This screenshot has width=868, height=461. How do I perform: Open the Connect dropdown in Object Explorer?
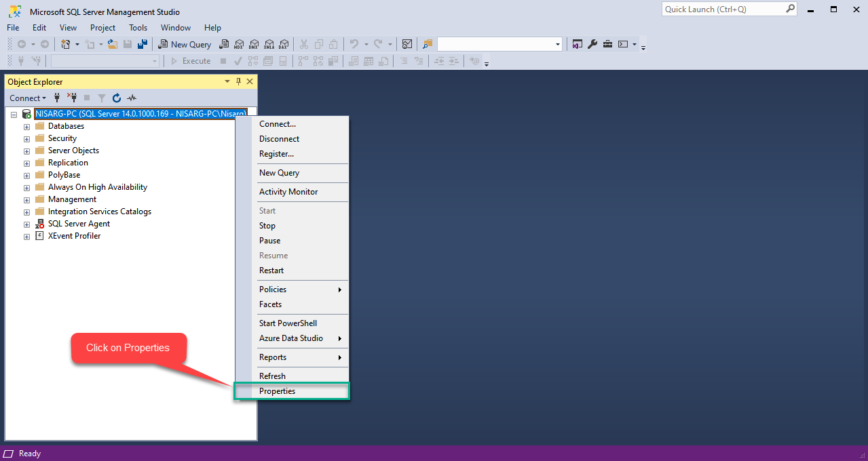point(28,98)
